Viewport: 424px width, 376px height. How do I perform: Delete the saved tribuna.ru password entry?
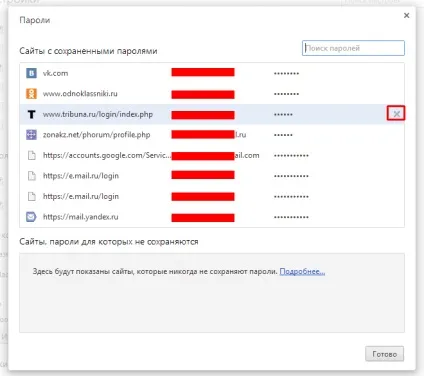396,114
